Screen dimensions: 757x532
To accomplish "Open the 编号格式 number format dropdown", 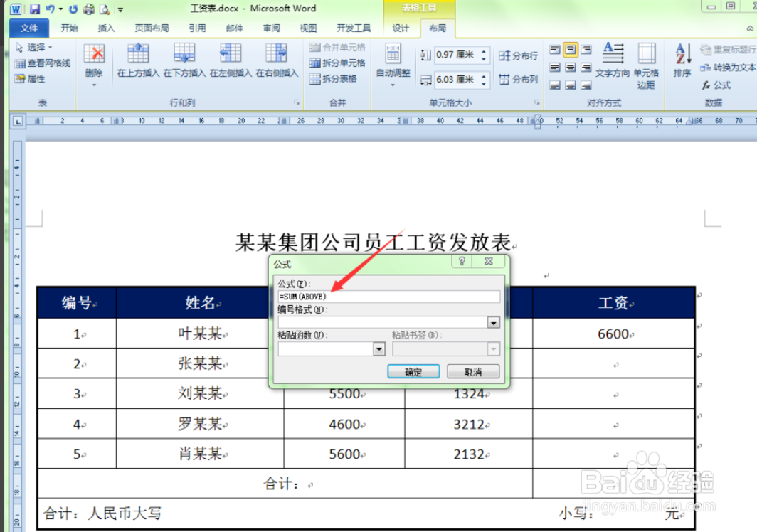I will coord(494,322).
